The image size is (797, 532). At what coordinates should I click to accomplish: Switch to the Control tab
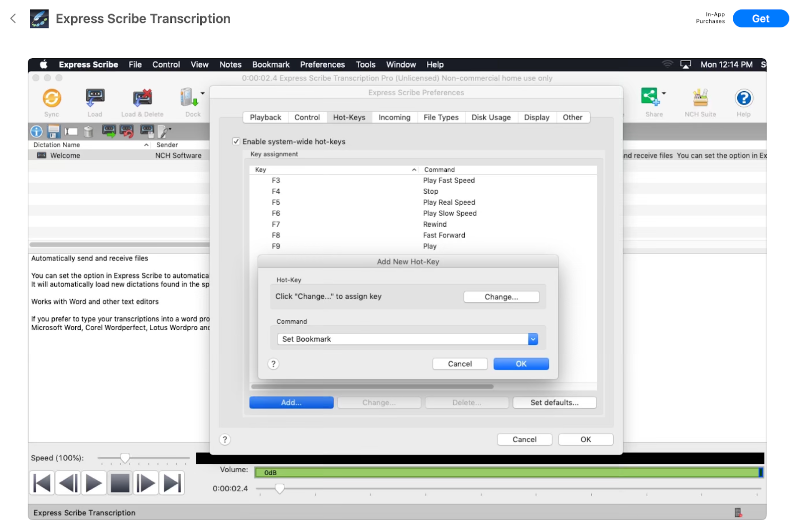[307, 118]
